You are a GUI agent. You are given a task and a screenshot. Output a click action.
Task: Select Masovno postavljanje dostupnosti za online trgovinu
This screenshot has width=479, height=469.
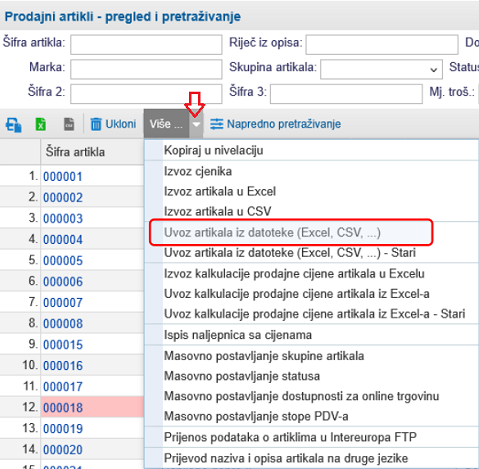click(x=311, y=396)
